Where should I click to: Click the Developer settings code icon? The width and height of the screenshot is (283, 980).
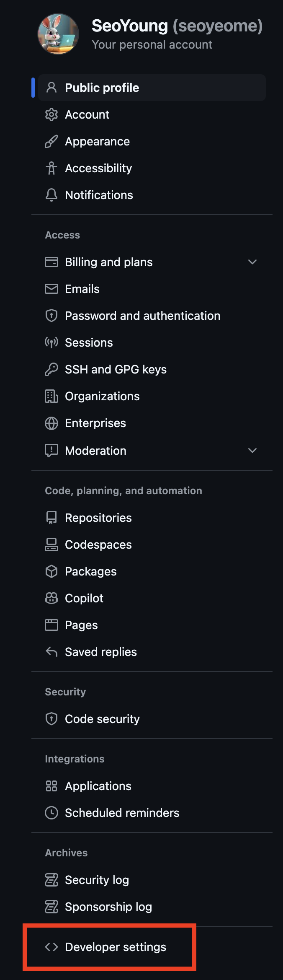pos(51,947)
